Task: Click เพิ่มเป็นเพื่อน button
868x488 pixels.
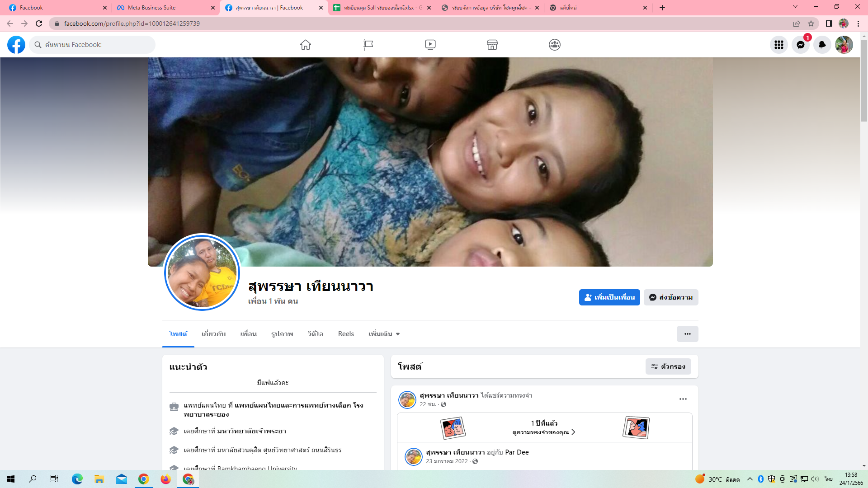Action: (609, 297)
